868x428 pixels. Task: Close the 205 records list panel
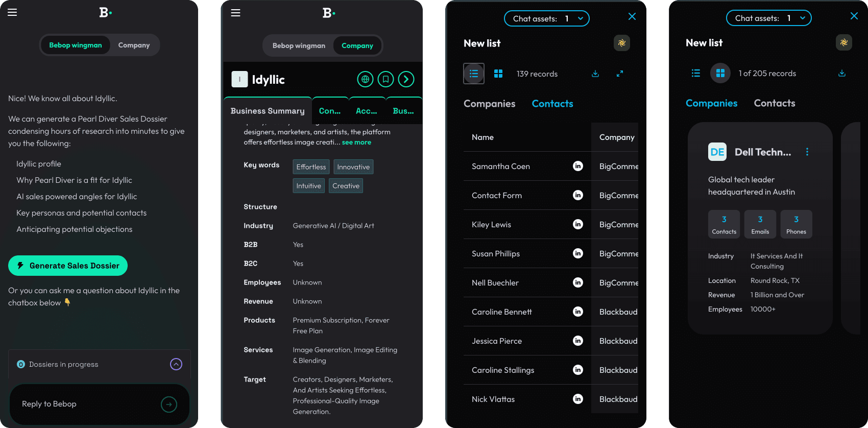click(854, 16)
